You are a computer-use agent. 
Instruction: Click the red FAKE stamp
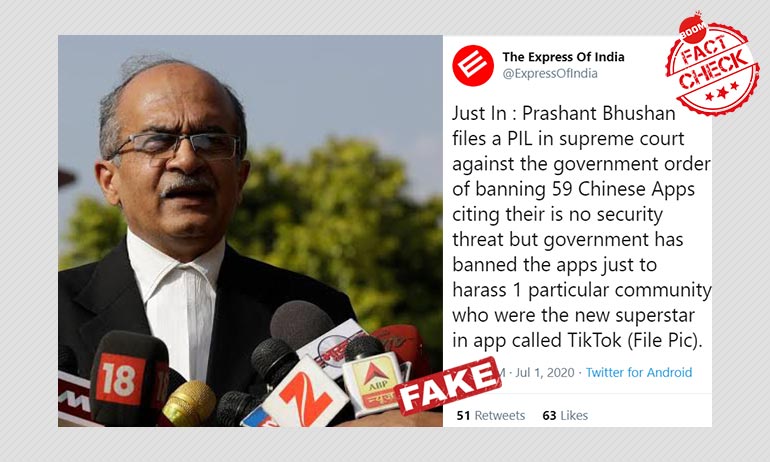pos(447,386)
